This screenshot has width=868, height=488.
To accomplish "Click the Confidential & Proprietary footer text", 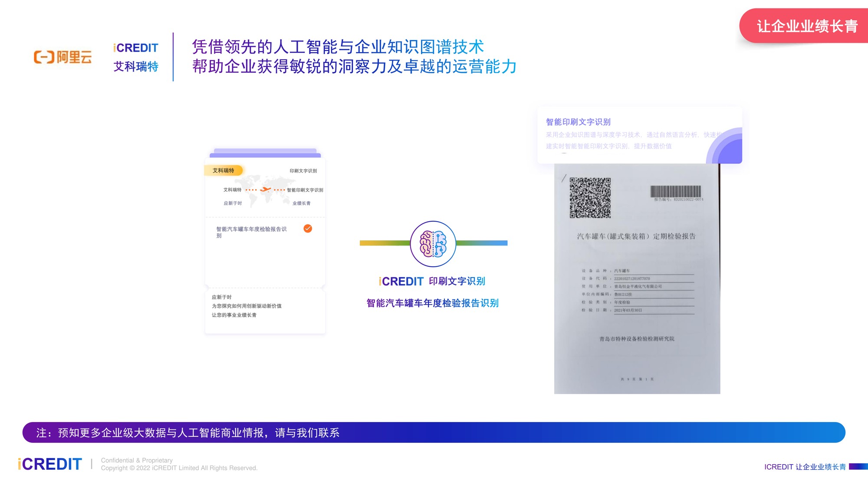I will click(137, 460).
